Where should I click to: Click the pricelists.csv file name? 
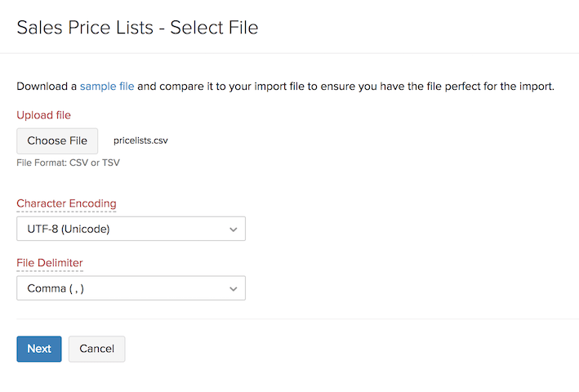[x=140, y=141]
